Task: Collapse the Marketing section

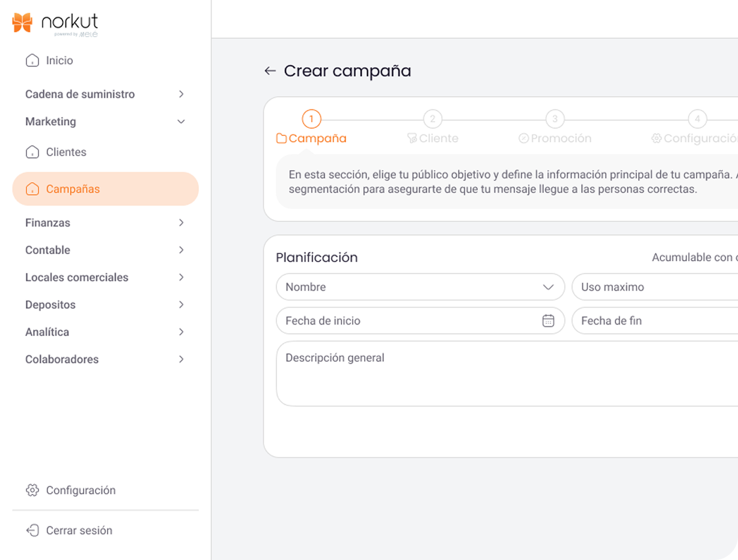Action: [181, 122]
